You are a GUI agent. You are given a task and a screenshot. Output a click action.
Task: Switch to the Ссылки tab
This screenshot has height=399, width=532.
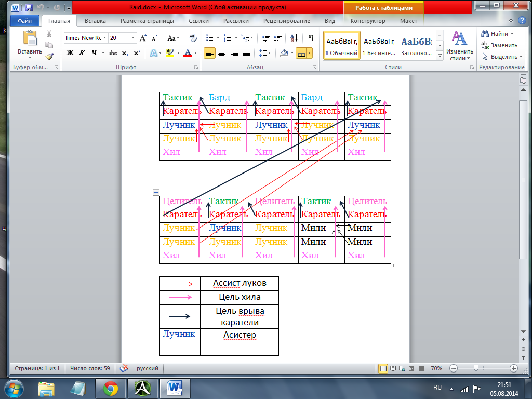(198, 21)
